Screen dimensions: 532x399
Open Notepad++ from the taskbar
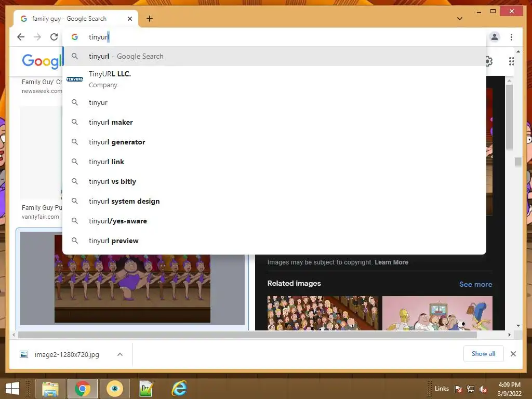coord(147,389)
